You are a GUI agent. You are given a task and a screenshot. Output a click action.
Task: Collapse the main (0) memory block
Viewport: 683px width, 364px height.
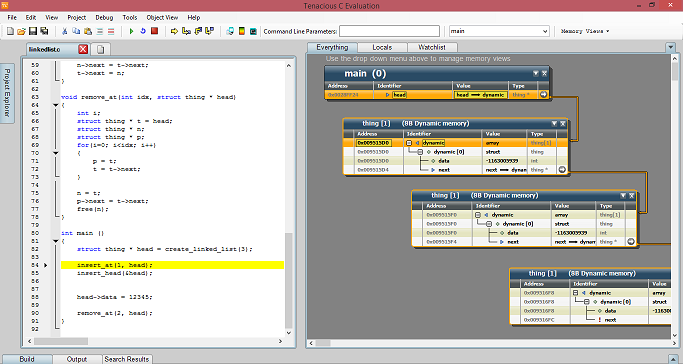[536, 74]
